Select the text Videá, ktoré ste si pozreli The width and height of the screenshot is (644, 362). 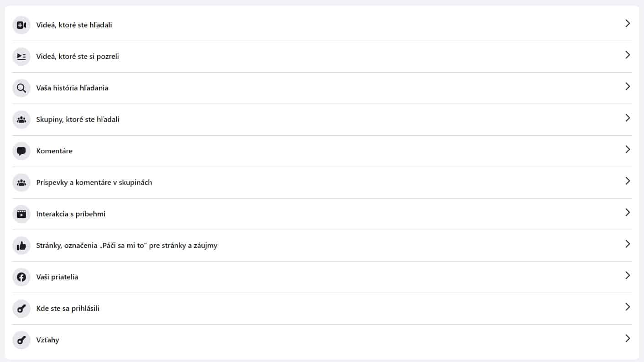click(78, 57)
